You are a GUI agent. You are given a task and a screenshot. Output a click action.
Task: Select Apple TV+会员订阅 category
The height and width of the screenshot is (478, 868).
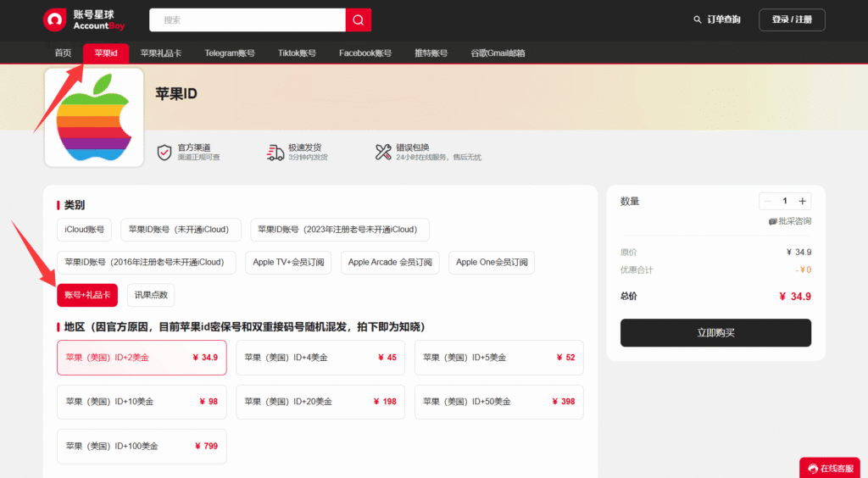[288, 262]
